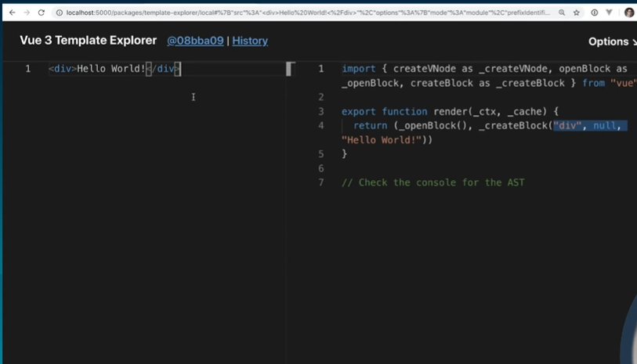The width and height of the screenshot is (637, 364).
Task: Go forward in browser history
Action: [27, 13]
